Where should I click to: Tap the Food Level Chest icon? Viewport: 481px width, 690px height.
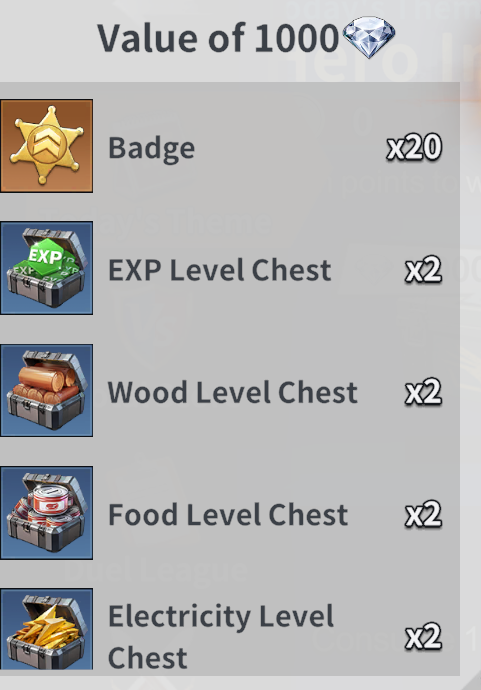(x=46, y=513)
